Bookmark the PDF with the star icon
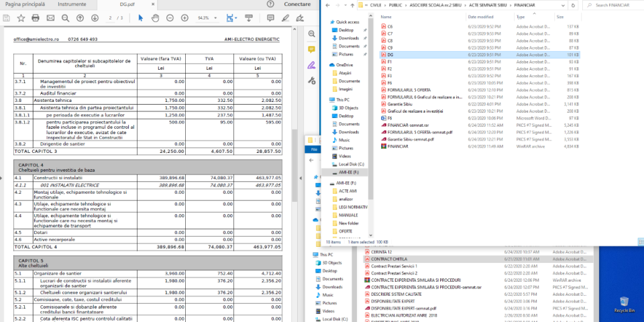The height and width of the screenshot is (322, 644). click(21, 18)
